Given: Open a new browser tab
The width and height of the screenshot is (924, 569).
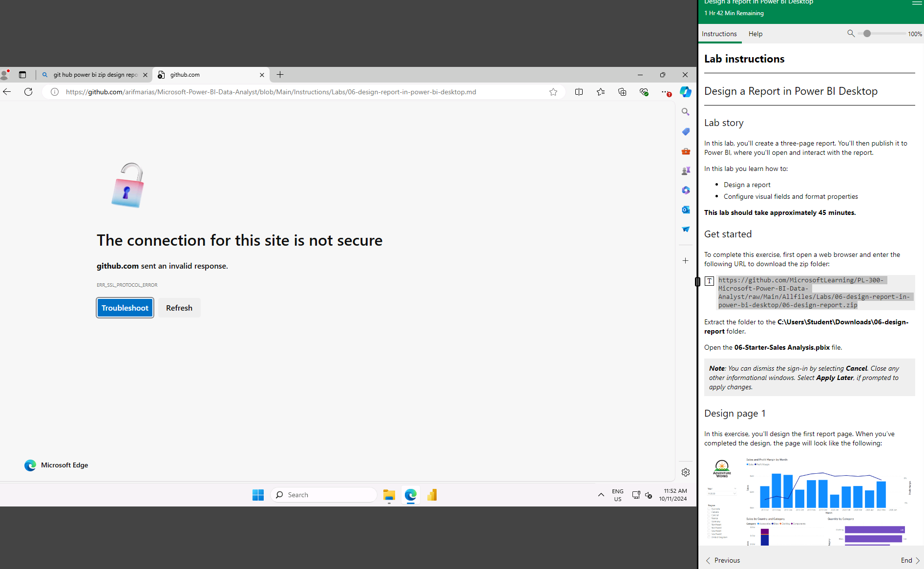Looking at the screenshot, I should tap(280, 75).
